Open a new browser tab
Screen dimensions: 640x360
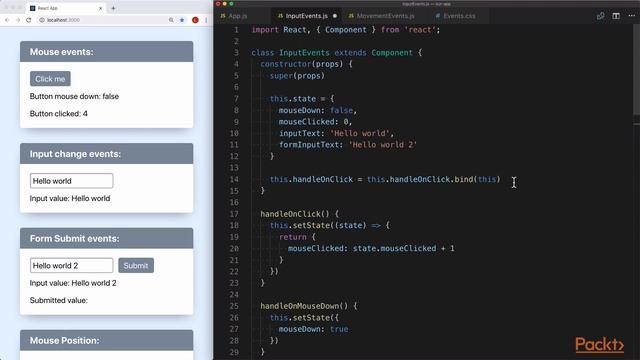[x=113, y=8]
